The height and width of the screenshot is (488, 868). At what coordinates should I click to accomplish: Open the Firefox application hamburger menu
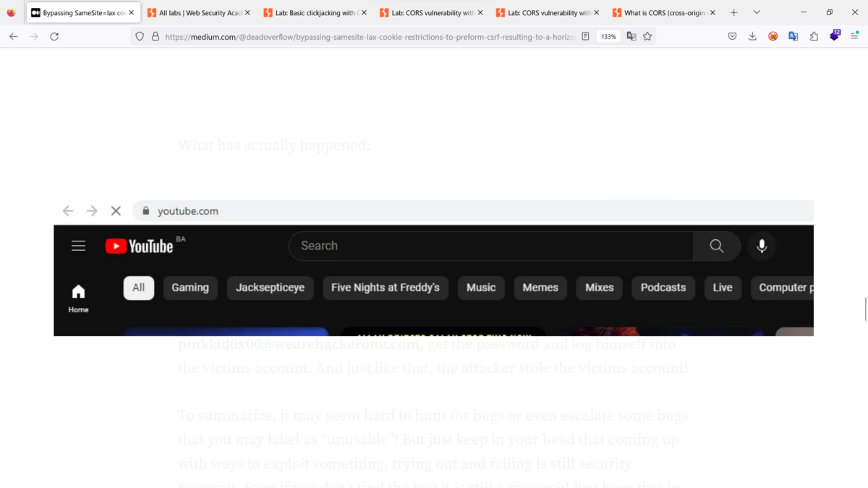point(855,36)
